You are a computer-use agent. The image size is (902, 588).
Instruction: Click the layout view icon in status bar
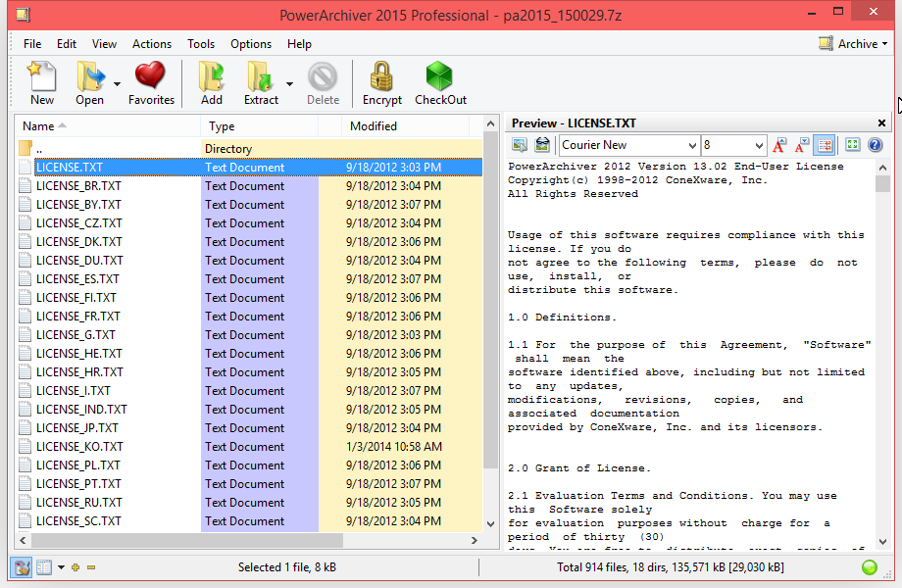click(44, 567)
